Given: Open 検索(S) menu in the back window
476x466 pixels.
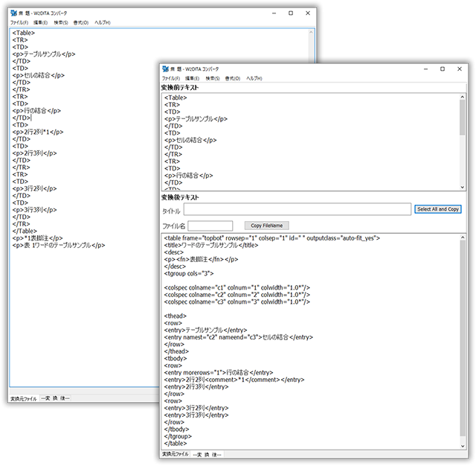Looking at the screenshot, I should 61,22.
